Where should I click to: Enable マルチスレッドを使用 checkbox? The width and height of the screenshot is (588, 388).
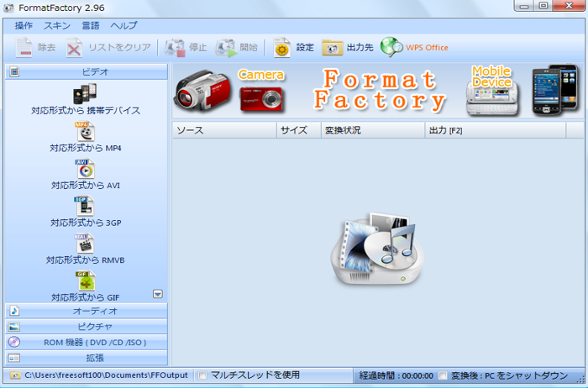tap(202, 375)
